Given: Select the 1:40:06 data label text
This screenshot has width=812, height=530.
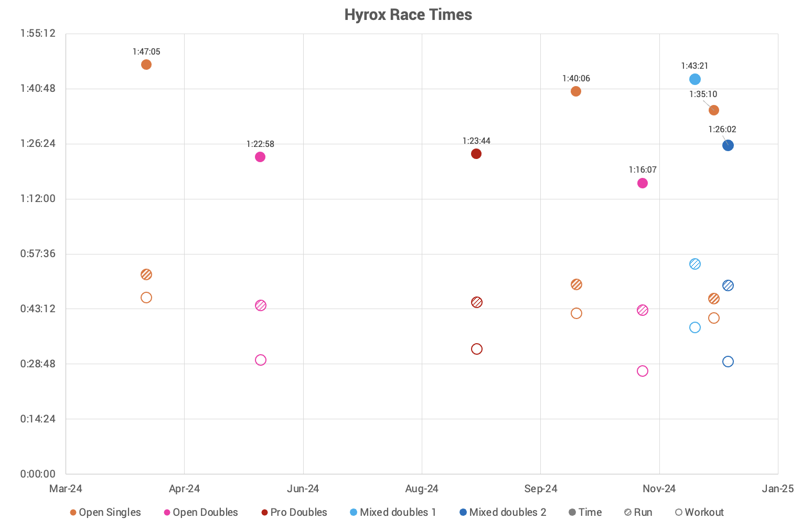Looking at the screenshot, I should (x=576, y=78).
